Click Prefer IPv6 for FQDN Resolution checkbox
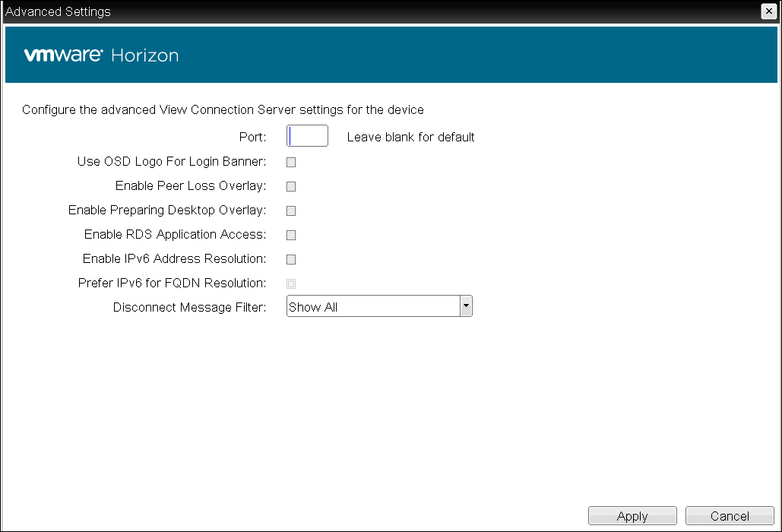The width and height of the screenshot is (782, 532). click(x=291, y=283)
